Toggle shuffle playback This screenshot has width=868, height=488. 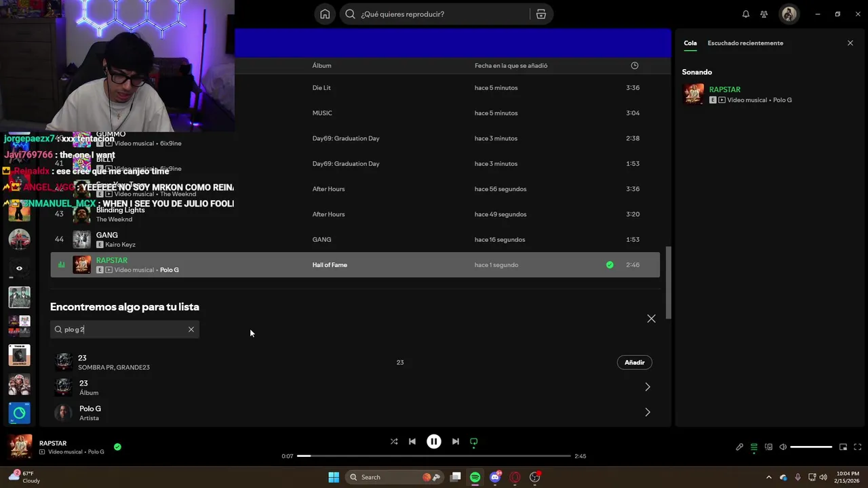tap(394, 441)
